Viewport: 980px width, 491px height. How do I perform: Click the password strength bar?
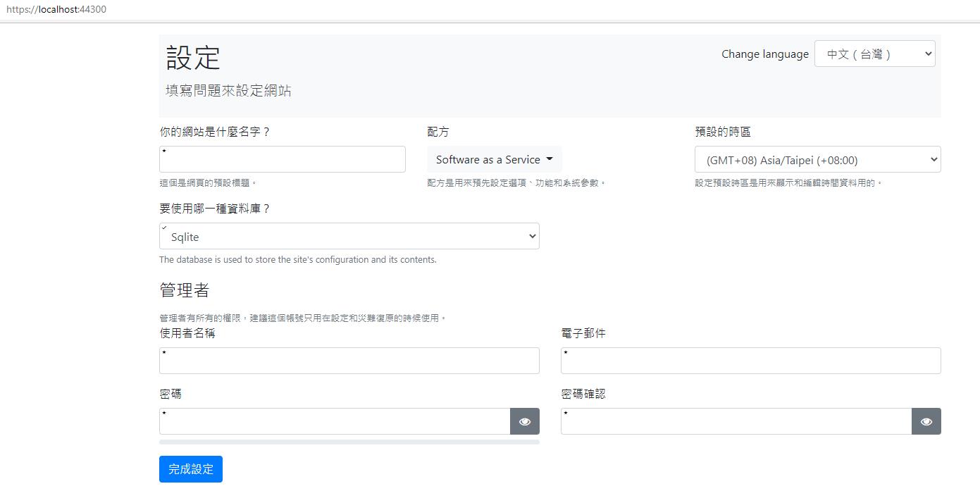[349, 442]
